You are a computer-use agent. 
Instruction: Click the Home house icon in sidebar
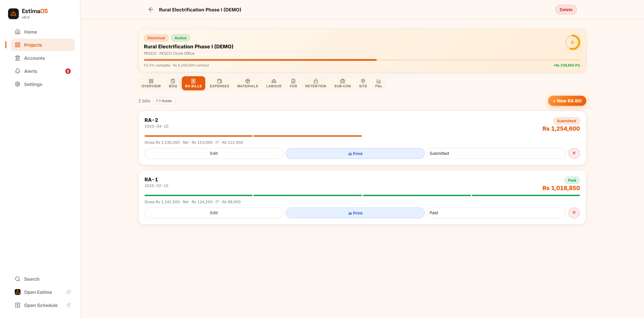[x=18, y=32]
